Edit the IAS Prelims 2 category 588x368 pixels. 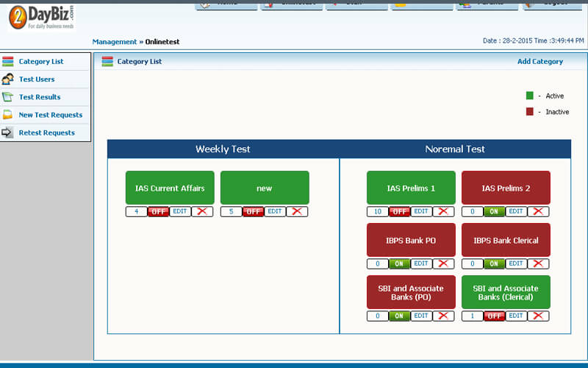(516, 211)
